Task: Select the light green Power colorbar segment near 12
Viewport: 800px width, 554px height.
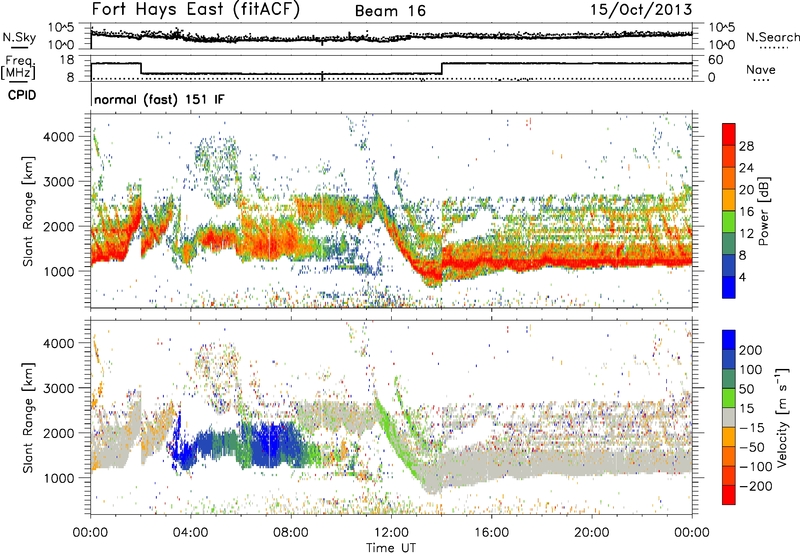Action: (729, 222)
